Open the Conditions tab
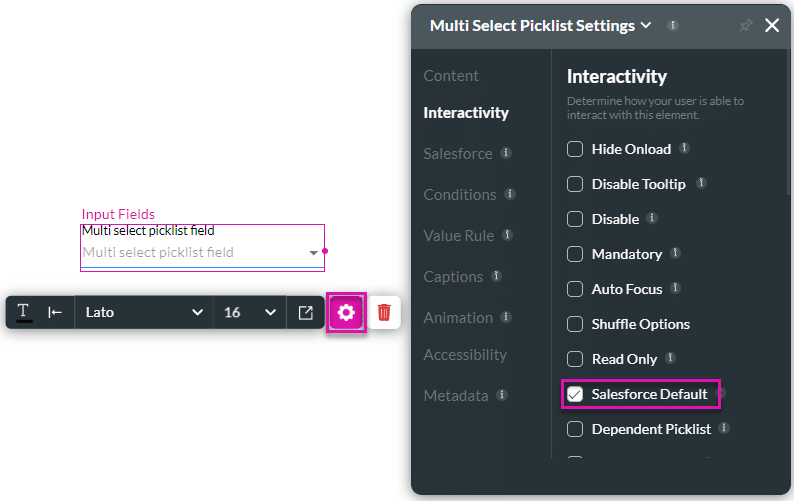Viewport: 794px width, 501px height. (460, 195)
